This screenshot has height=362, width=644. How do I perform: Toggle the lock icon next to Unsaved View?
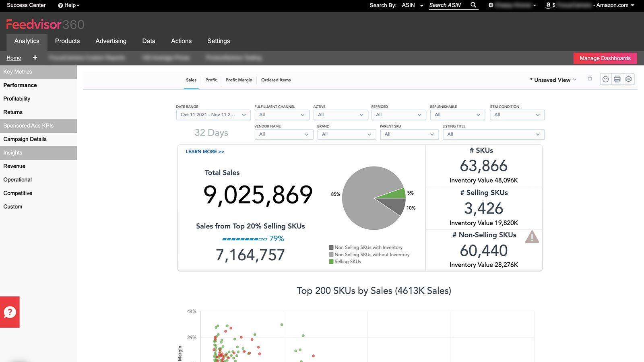pyautogui.click(x=590, y=79)
